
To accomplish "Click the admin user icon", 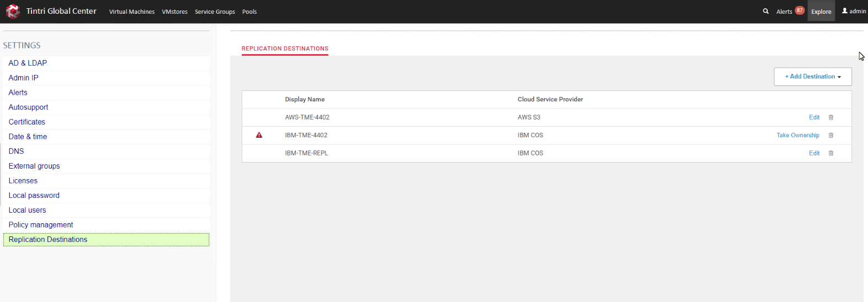I will tap(845, 10).
